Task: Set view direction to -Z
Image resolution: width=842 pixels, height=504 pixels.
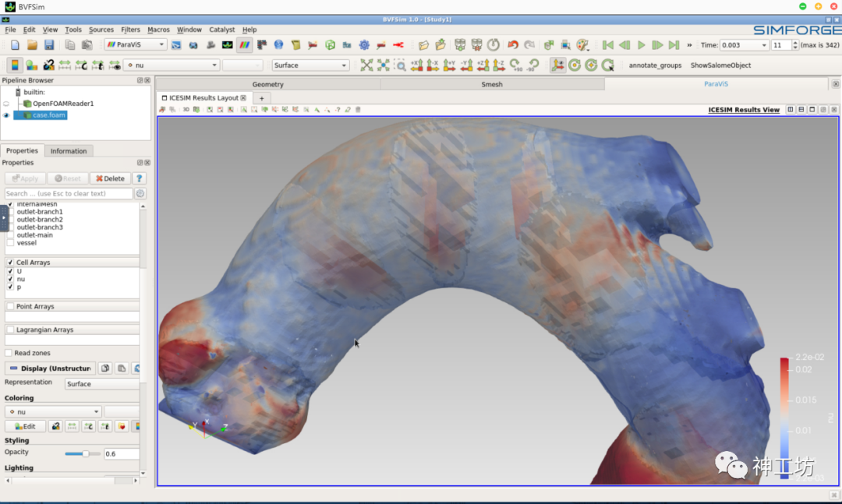Action: (499, 65)
